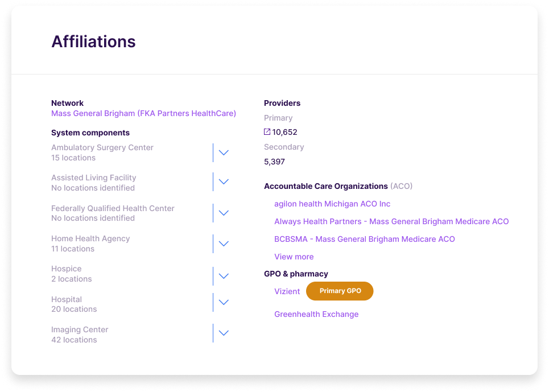This screenshot has width=549, height=392.
Task: Open agilon health Michigan ACO Inc link
Action: (x=332, y=204)
